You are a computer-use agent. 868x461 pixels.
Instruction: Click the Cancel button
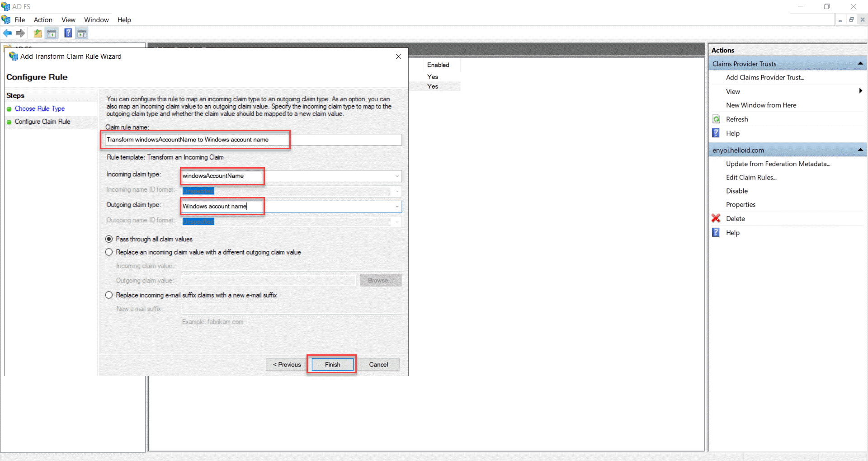pos(378,365)
